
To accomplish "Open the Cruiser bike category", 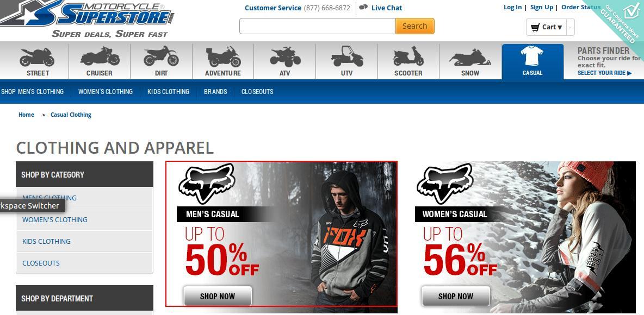I will point(100,61).
